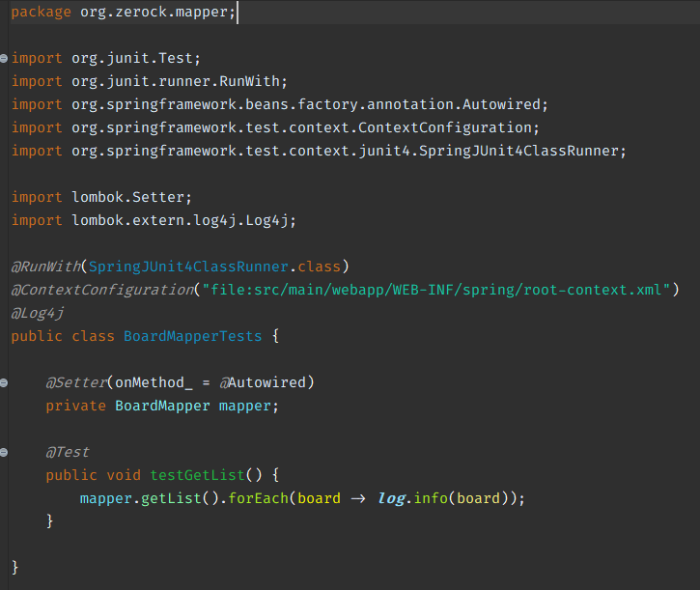The image size is (700, 590).
Task: Click 'getList' method call
Action: pyautogui.click(x=171, y=498)
